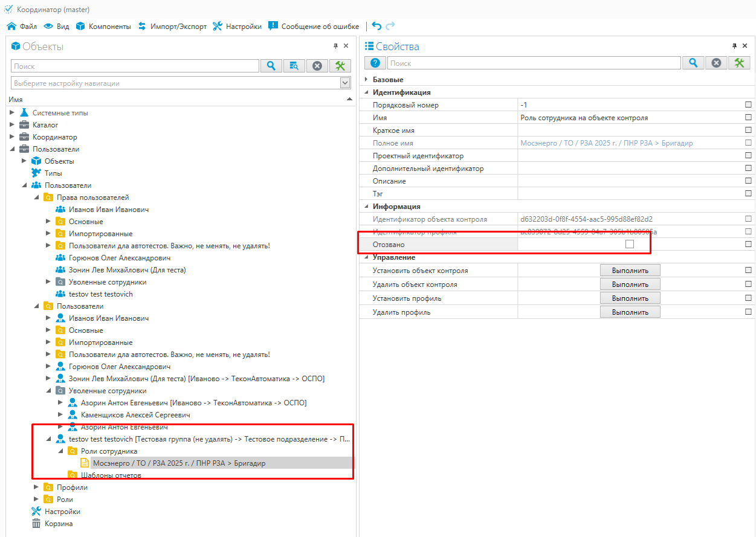Click the Properties search magnifier button
Screen dimensions: 756x537
(x=693, y=63)
